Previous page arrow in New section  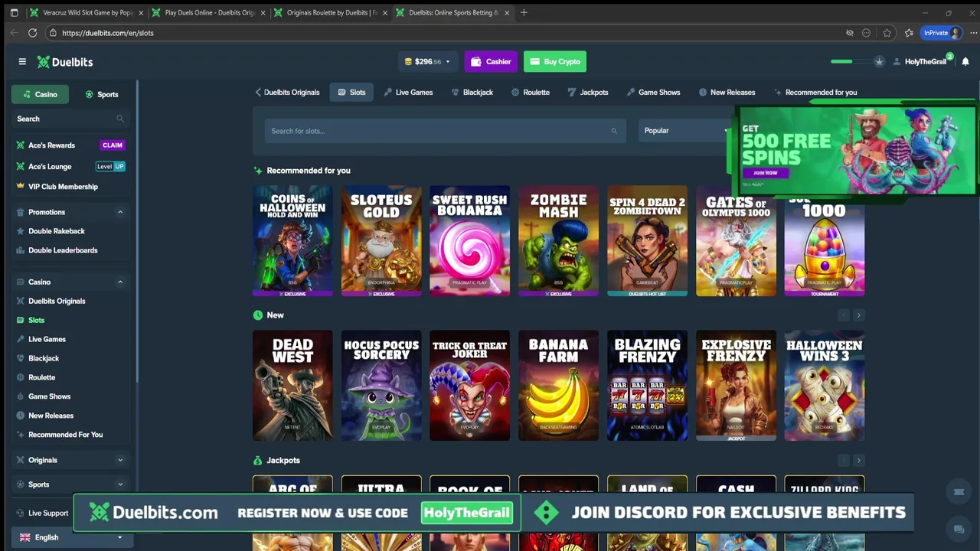[844, 315]
